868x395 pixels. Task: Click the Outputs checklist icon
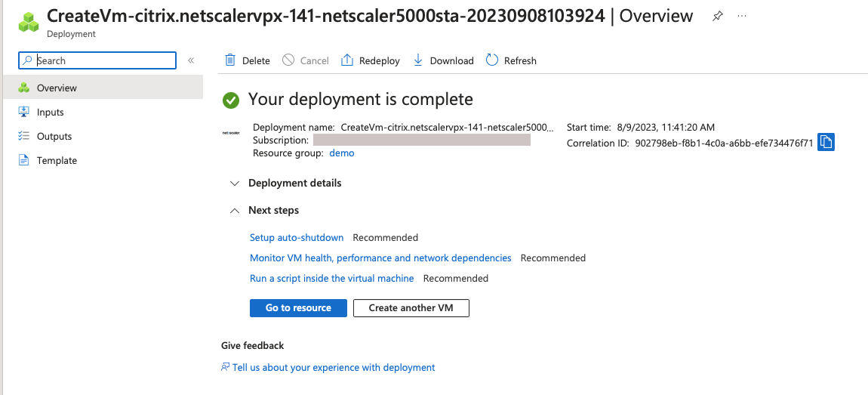click(24, 136)
